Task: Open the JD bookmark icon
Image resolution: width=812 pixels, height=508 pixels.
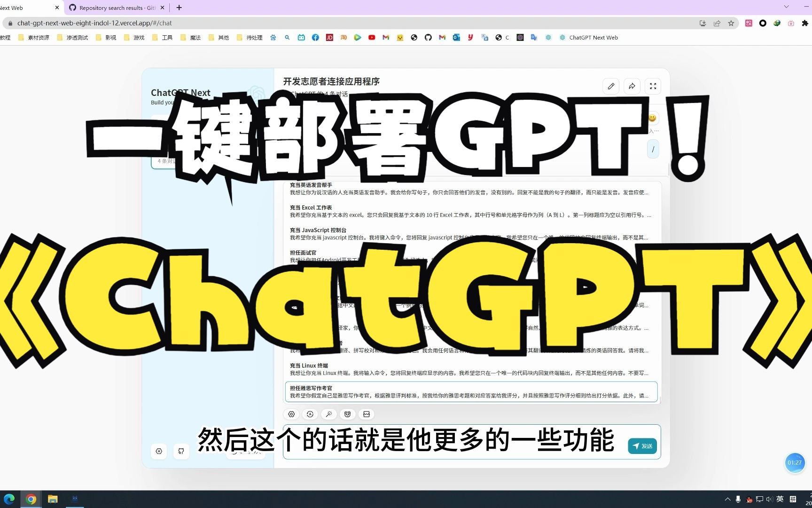Action: pos(329,38)
